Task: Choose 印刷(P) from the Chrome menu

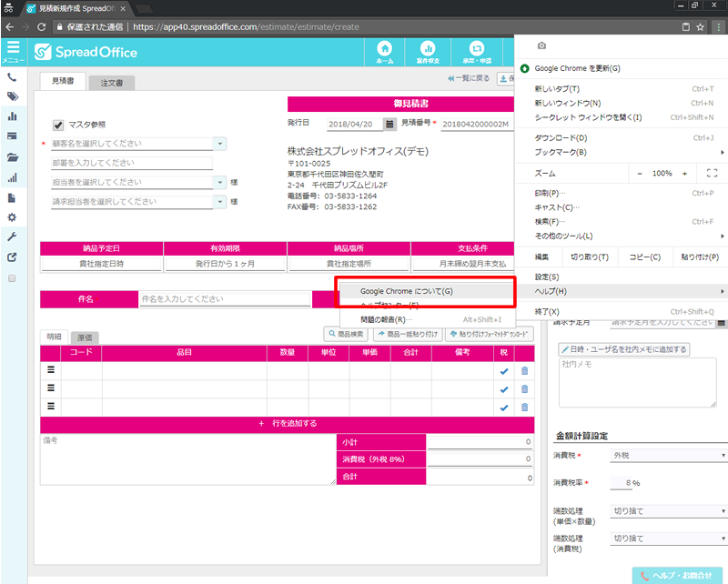Action: click(x=622, y=193)
